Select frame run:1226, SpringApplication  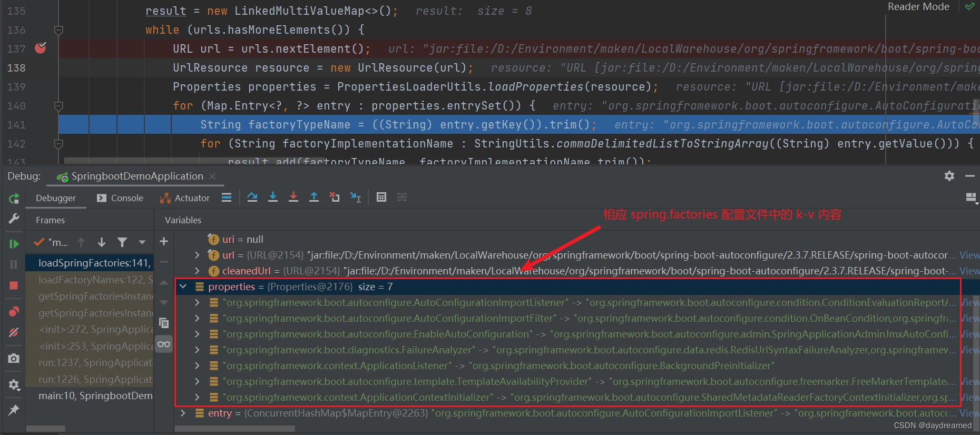coord(90,379)
